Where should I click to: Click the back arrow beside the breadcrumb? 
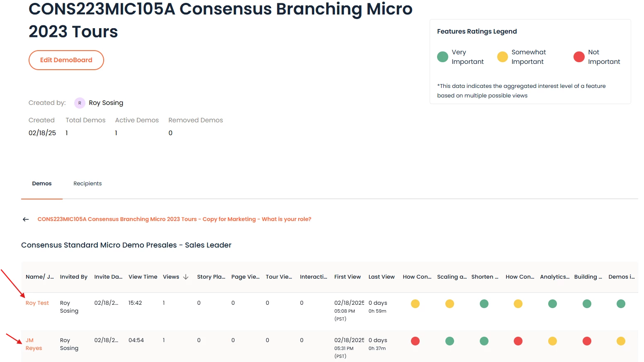(26, 219)
